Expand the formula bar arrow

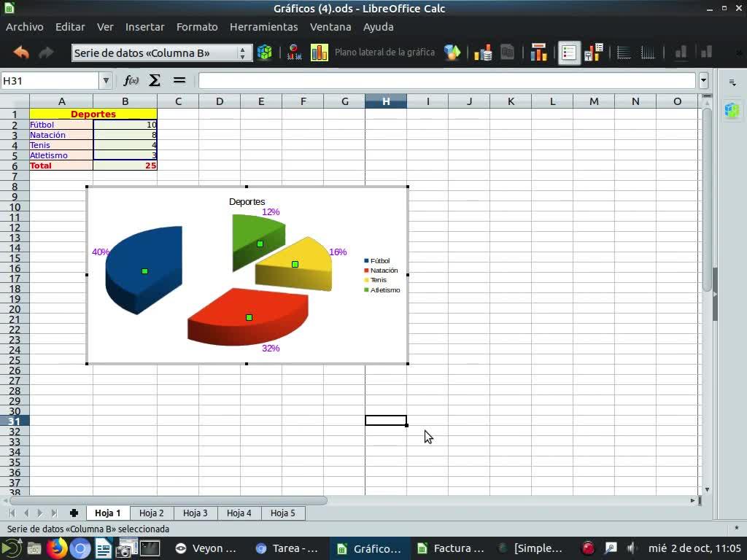pyautogui.click(x=704, y=80)
